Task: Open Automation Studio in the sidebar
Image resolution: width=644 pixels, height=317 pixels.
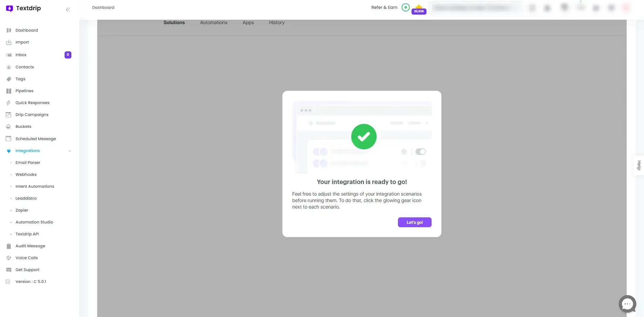Action: [x=34, y=222]
